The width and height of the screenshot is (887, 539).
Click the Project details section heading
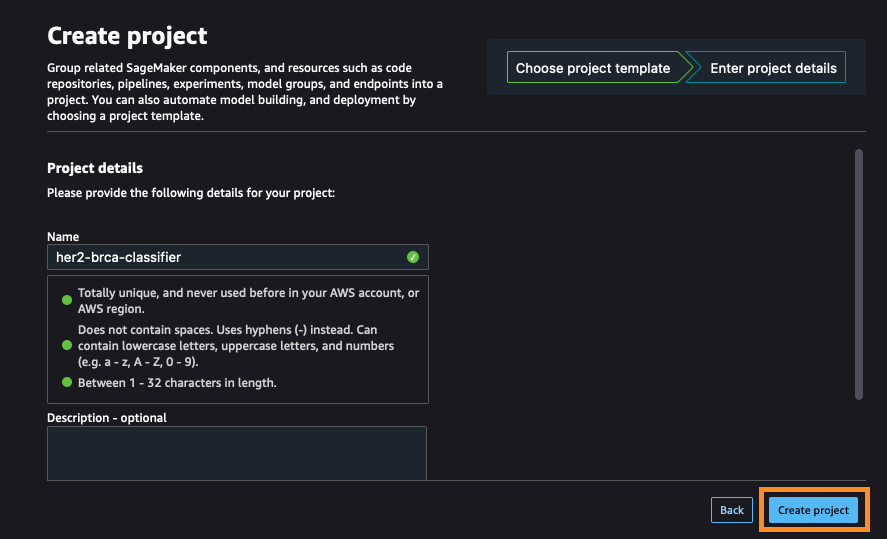coord(95,168)
